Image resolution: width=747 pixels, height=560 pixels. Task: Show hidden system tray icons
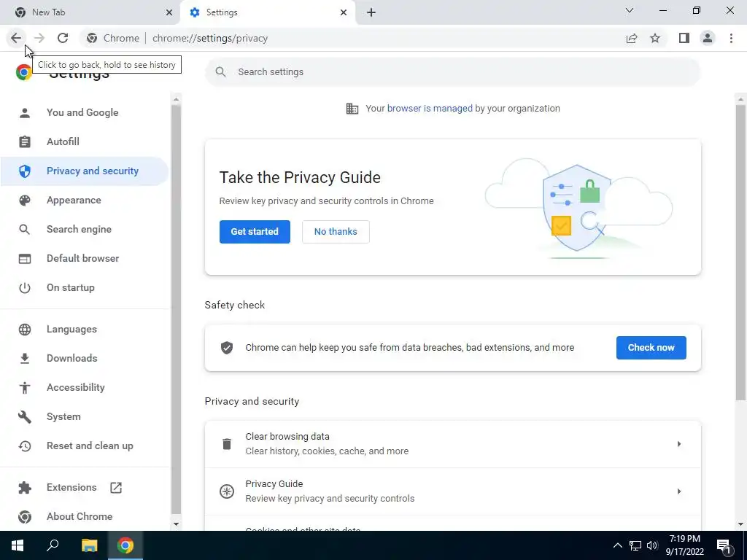[x=617, y=545]
